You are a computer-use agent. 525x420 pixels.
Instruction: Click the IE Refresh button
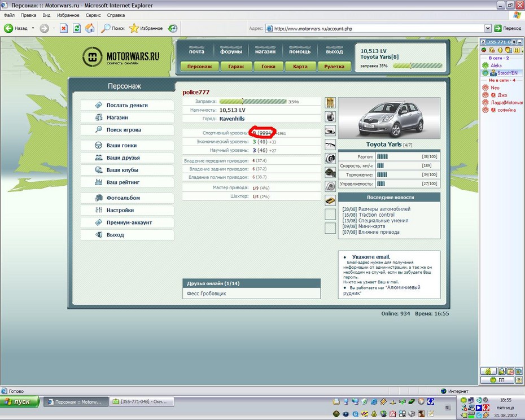click(77, 28)
